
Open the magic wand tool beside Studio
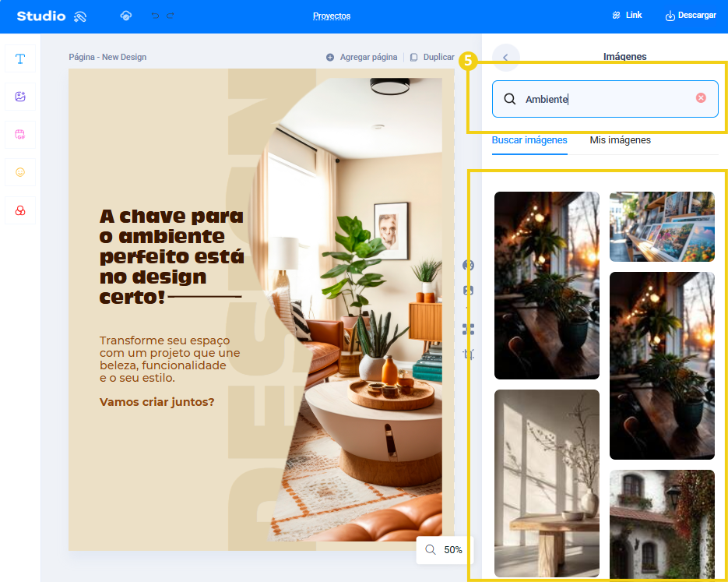click(x=80, y=16)
